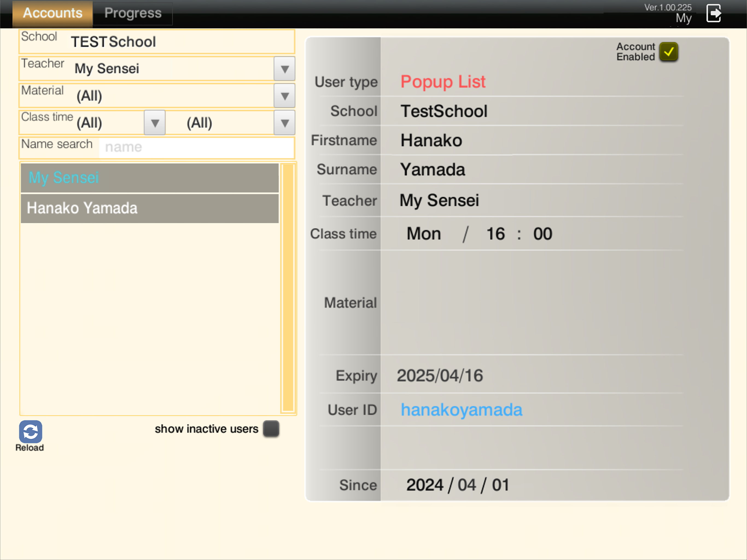The height and width of the screenshot is (560, 747).
Task: Expand the Class time hour dropdown
Action: [284, 122]
